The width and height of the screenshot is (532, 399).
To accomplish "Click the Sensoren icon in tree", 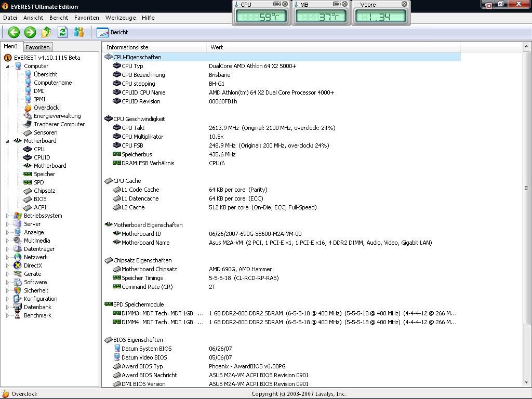I will click(28, 132).
